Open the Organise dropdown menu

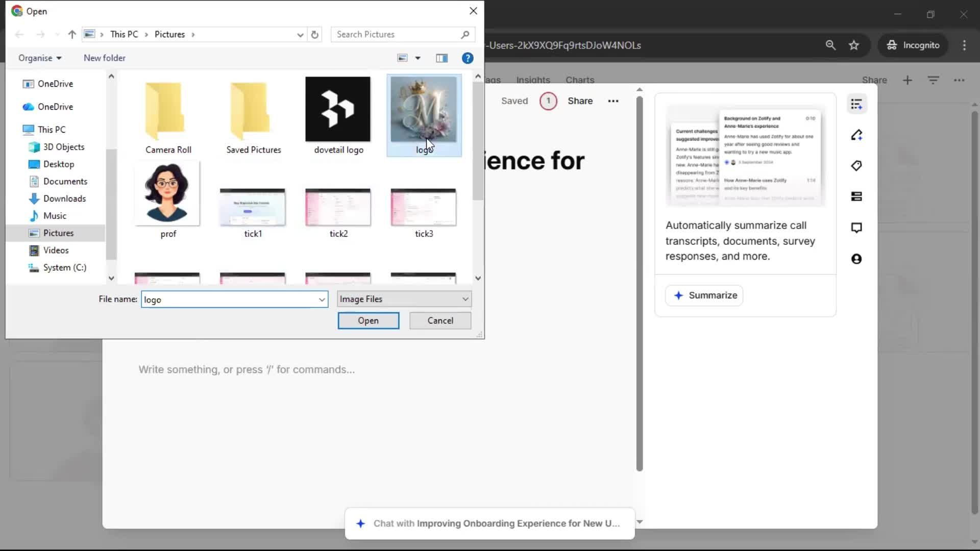click(40, 58)
